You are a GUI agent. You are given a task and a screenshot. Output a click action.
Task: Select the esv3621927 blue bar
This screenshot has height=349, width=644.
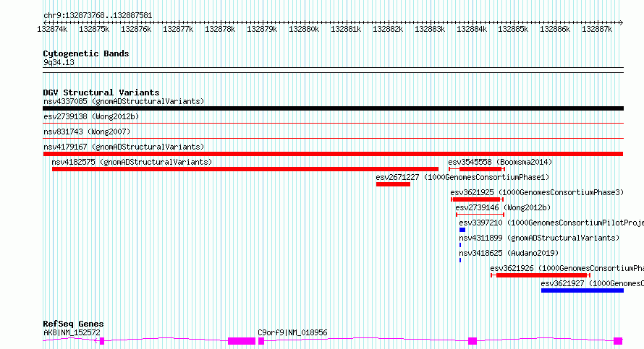(582, 290)
